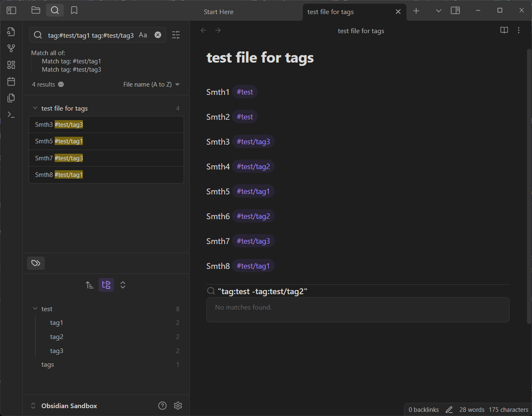The width and height of the screenshot is (532, 416).
Task: Toggle Match case Aa button
Action: 143,35
